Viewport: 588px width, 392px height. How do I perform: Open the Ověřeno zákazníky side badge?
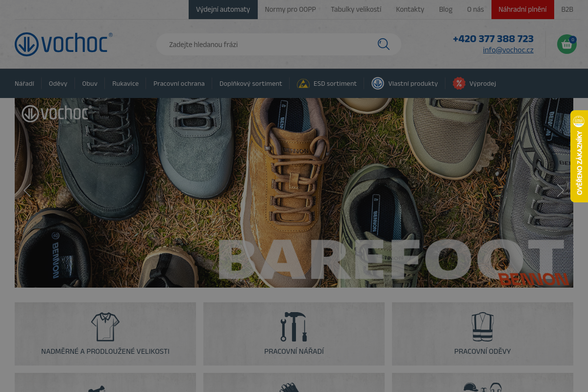click(x=579, y=157)
